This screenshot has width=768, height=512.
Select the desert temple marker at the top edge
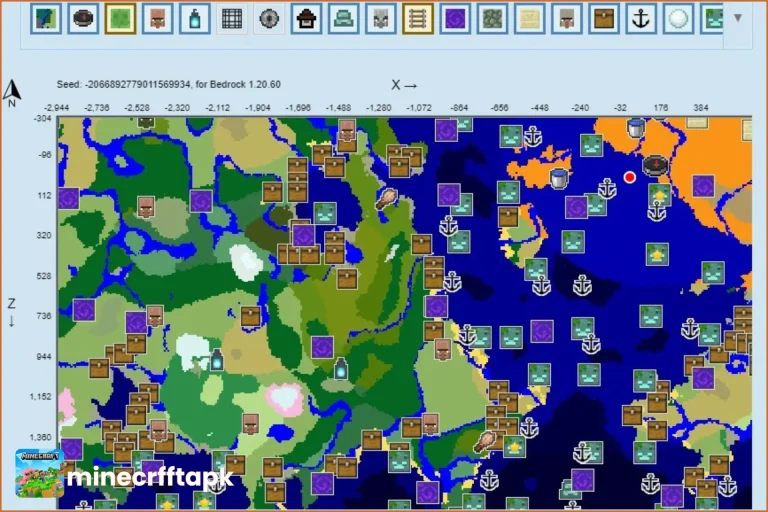(696, 122)
